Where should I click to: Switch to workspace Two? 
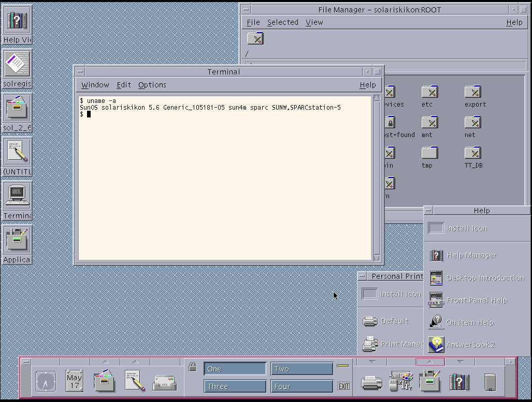point(301,369)
